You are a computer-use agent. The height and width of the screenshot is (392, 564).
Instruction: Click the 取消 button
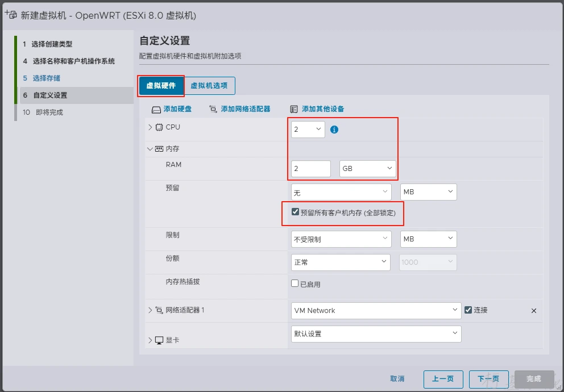click(x=397, y=379)
